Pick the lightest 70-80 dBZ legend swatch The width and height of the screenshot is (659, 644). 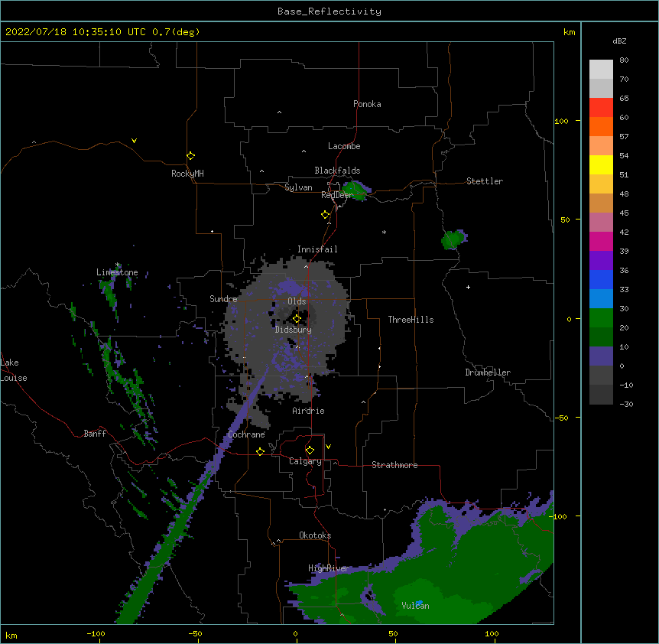pos(601,70)
